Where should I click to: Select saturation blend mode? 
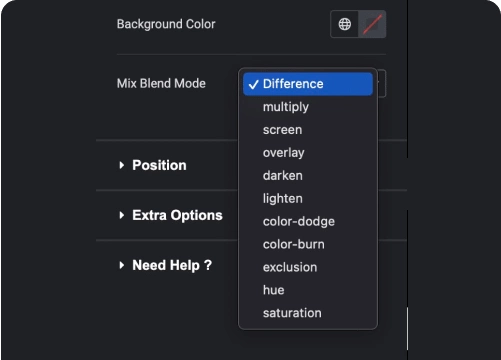[x=308, y=313]
